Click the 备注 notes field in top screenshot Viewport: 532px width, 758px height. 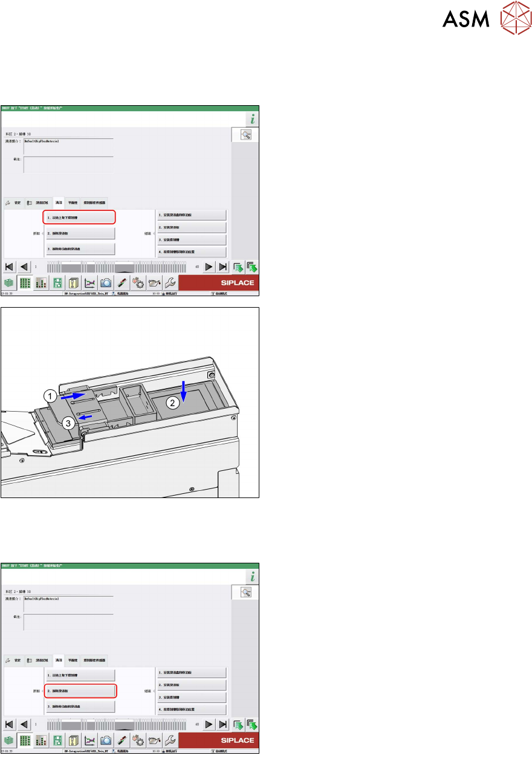(x=68, y=165)
